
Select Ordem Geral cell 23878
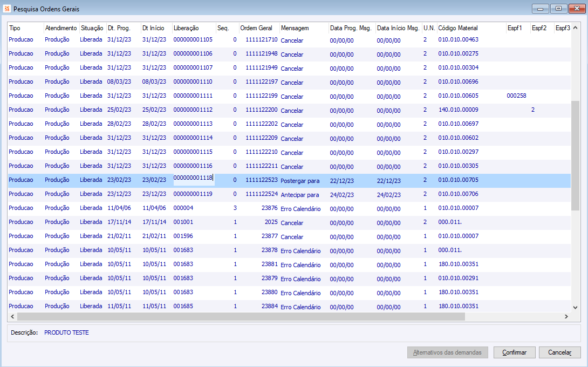click(270, 250)
